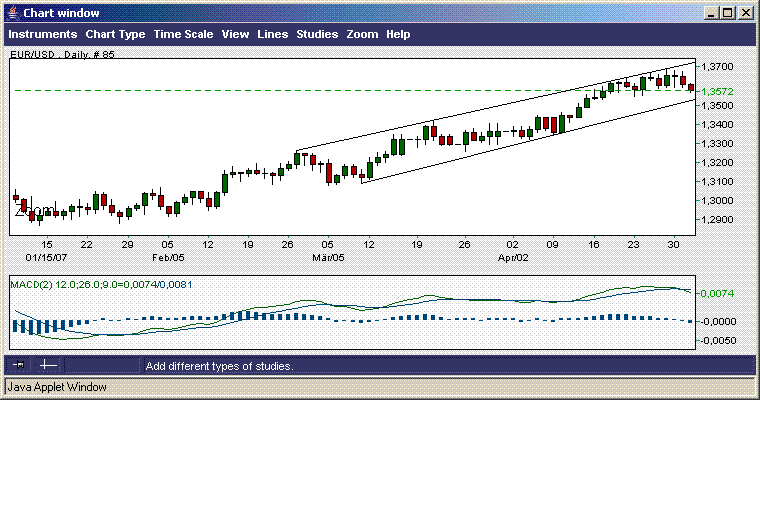Minimize the Chart window
760x512 pixels.
click(x=711, y=13)
